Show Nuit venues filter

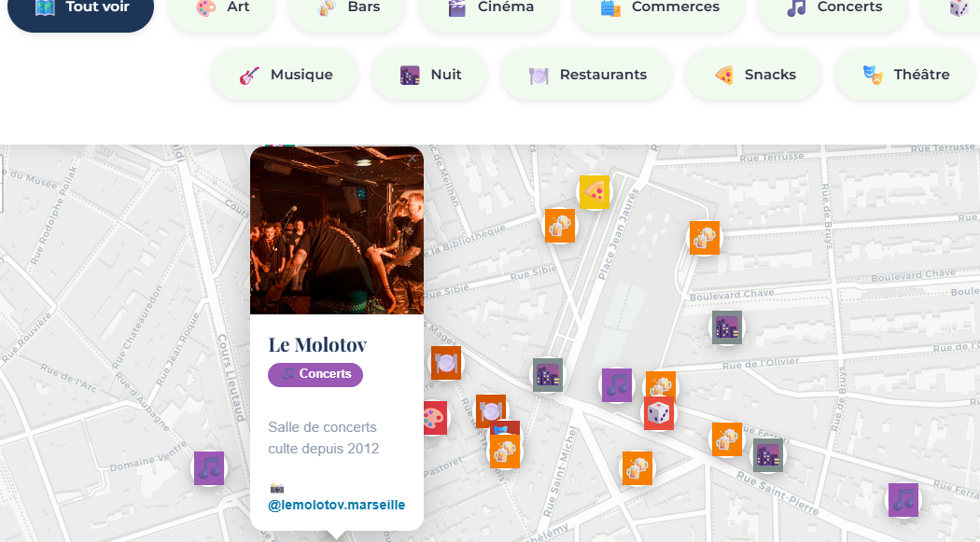(x=429, y=75)
